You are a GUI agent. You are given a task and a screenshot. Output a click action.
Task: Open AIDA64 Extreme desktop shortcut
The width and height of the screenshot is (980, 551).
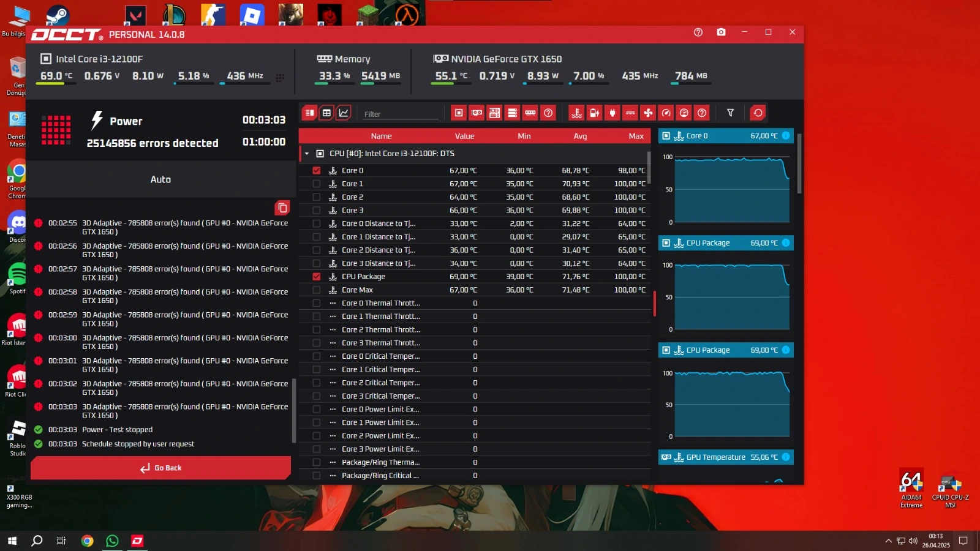(911, 489)
